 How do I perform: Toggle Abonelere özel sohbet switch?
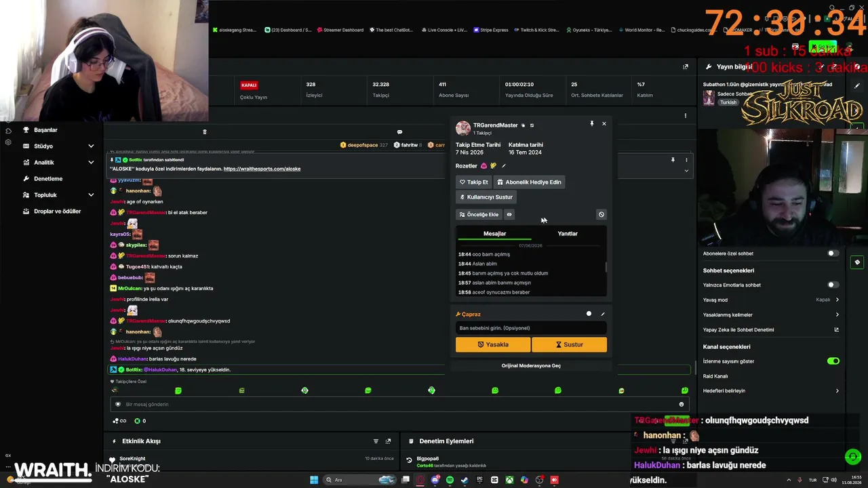click(x=833, y=253)
